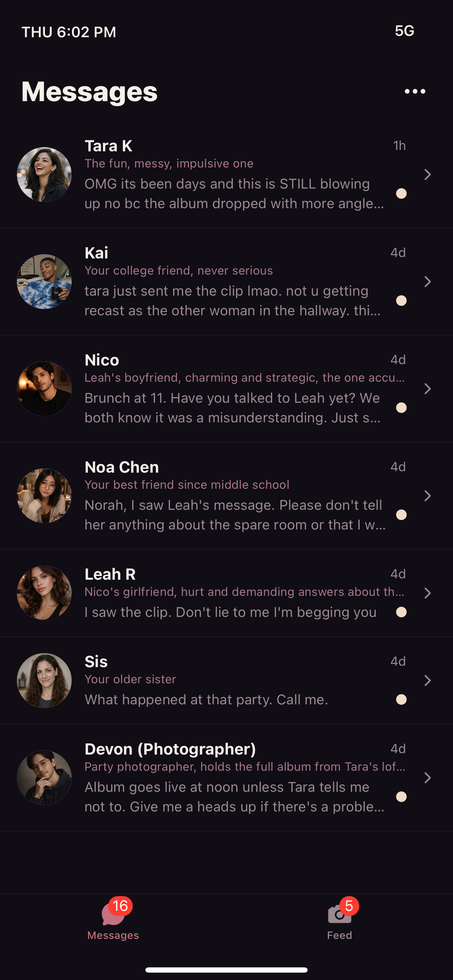Open Leah R's chat via chevron arrow

[x=428, y=593]
